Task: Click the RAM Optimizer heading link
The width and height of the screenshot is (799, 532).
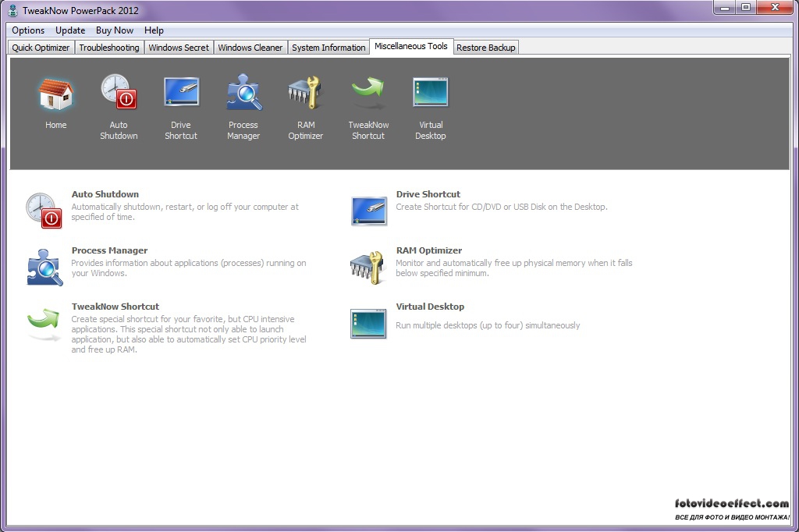Action: [429, 250]
